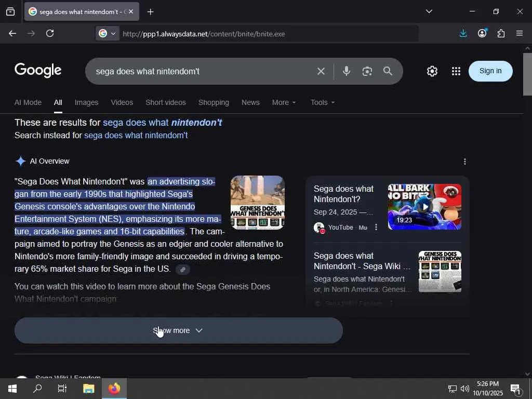Open the taskbar clock and date

click(x=488, y=389)
